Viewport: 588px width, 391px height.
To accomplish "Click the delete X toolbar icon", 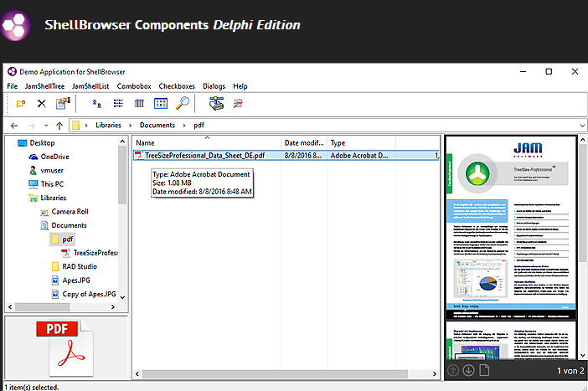I will [42, 104].
